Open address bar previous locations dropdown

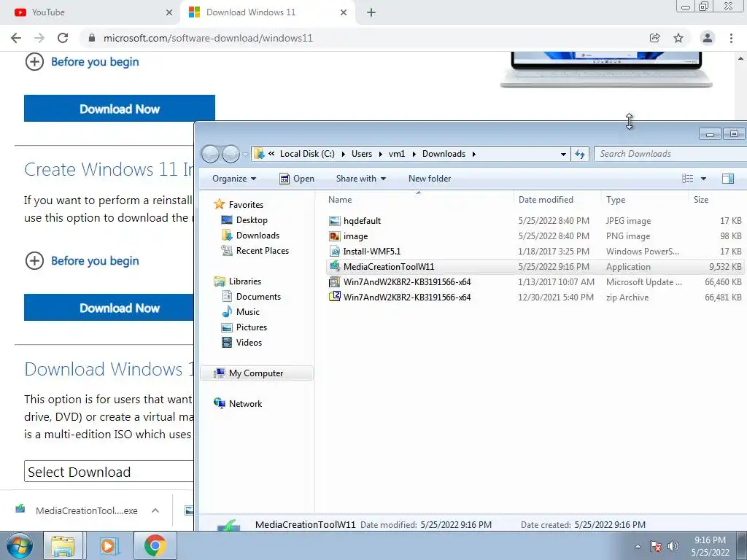[x=563, y=154]
